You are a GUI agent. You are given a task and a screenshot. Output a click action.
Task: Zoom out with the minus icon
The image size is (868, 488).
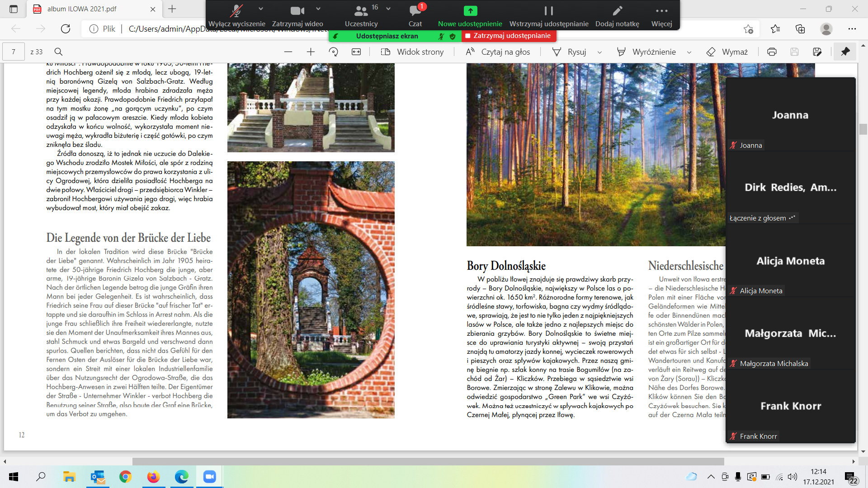(x=288, y=52)
